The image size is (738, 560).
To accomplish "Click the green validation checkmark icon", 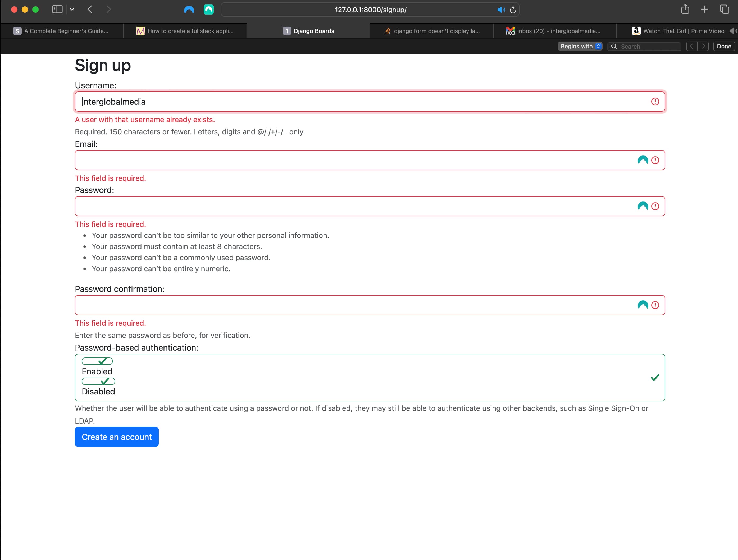I will [x=655, y=378].
